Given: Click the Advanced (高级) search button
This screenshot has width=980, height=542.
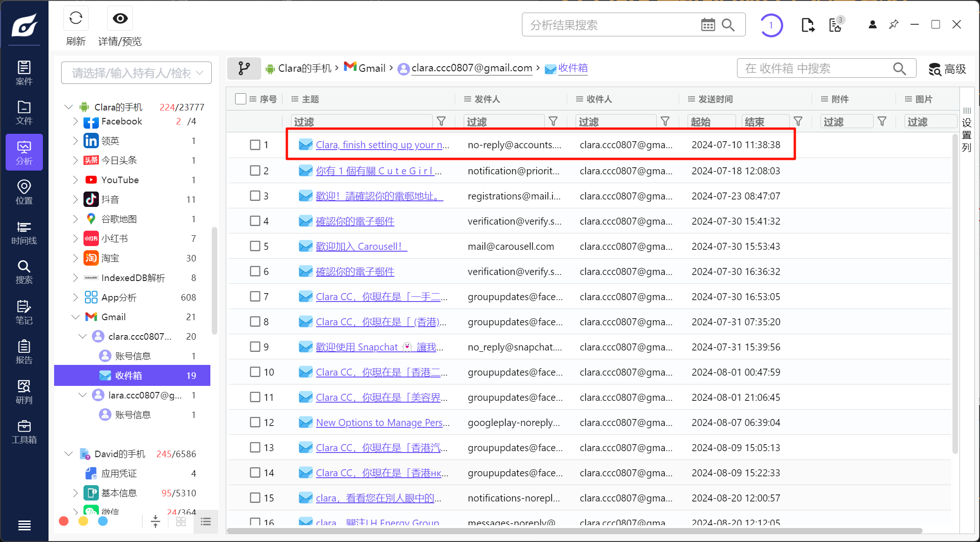Looking at the screenshot, I should click(947, 69).
